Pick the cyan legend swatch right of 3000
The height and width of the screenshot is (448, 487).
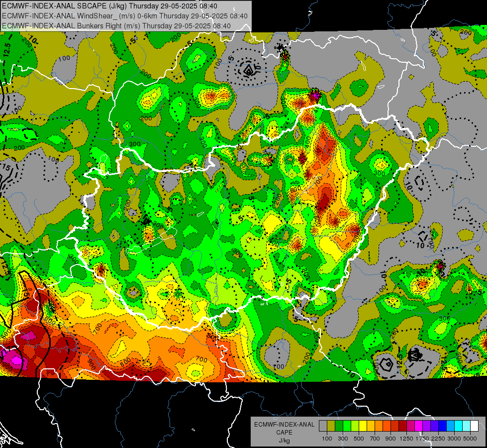pyautogui.click(x=459, y=426)
